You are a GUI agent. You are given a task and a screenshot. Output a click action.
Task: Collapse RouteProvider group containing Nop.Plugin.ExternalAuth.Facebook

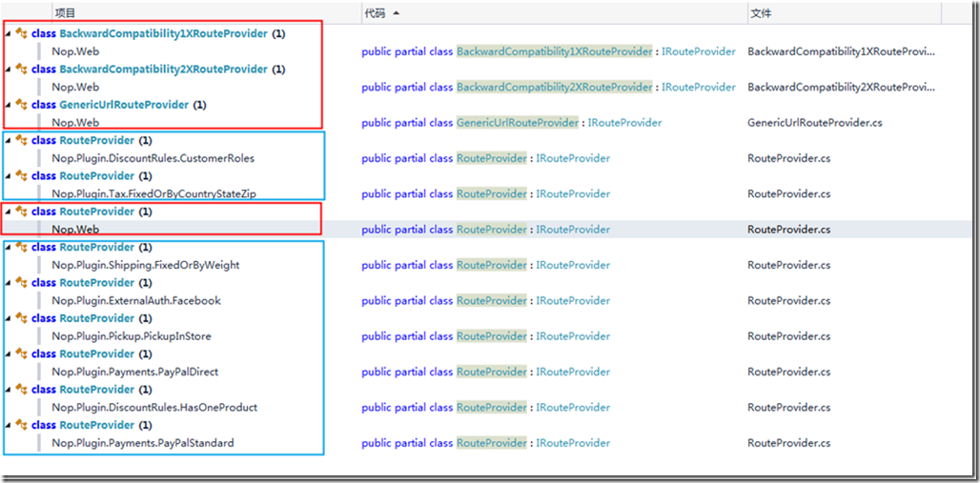click(x=9, y=282)
